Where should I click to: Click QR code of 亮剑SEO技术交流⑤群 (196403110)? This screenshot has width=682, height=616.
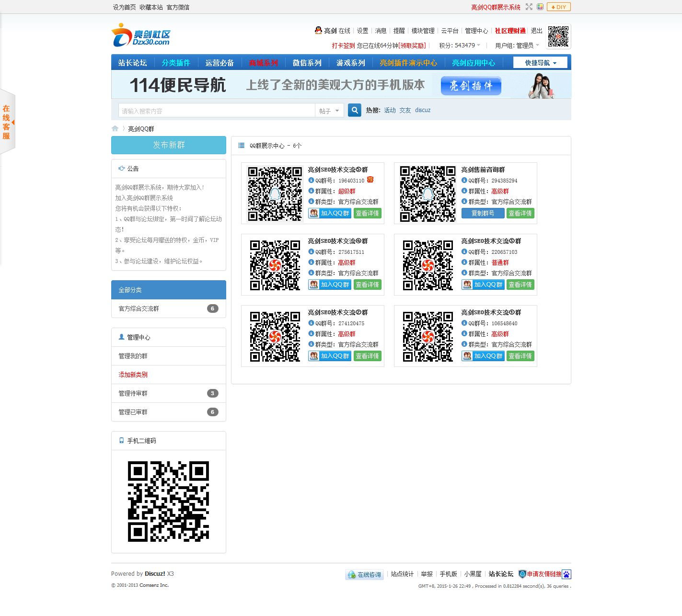(275, 193)
